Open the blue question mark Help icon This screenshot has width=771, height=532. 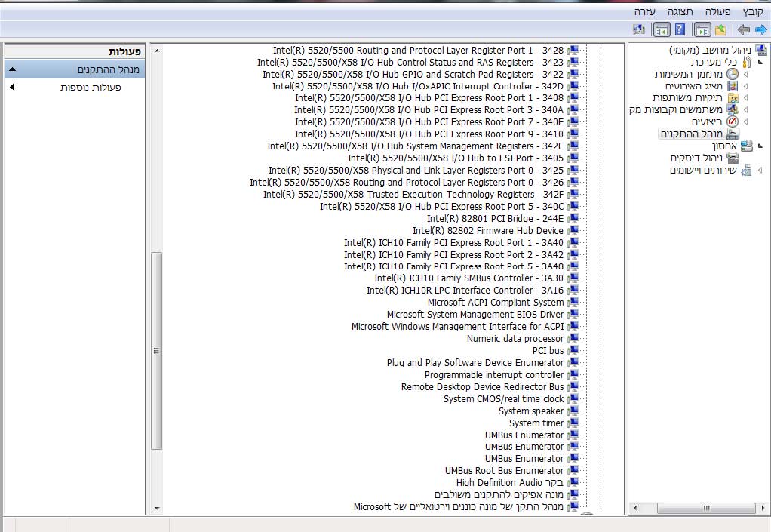tap(680, 30)
